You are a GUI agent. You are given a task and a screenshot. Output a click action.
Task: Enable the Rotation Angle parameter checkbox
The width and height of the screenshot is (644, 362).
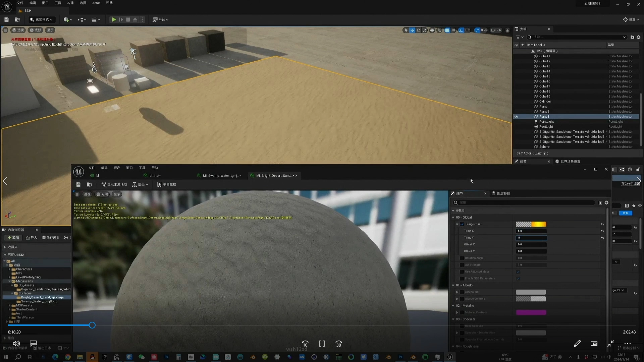point(462,258)
